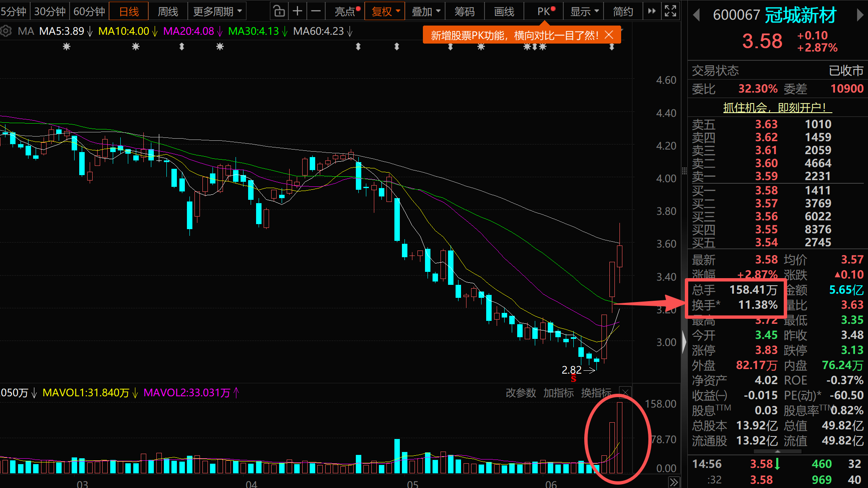Viewport: 868px width, 488px height.
Task: Click the 换指标 change indicator button
Action: [596, 393]
